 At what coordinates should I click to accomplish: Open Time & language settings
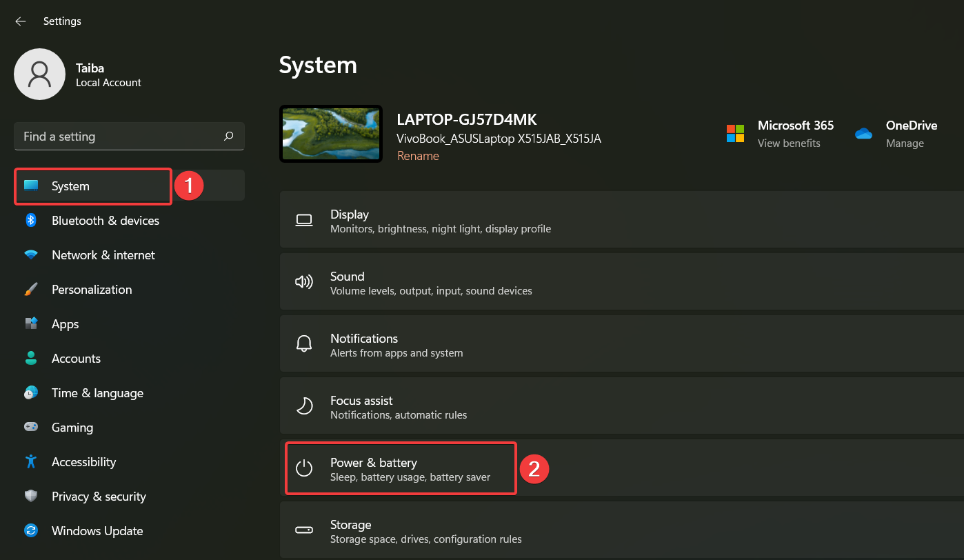(x=97, y=393)
